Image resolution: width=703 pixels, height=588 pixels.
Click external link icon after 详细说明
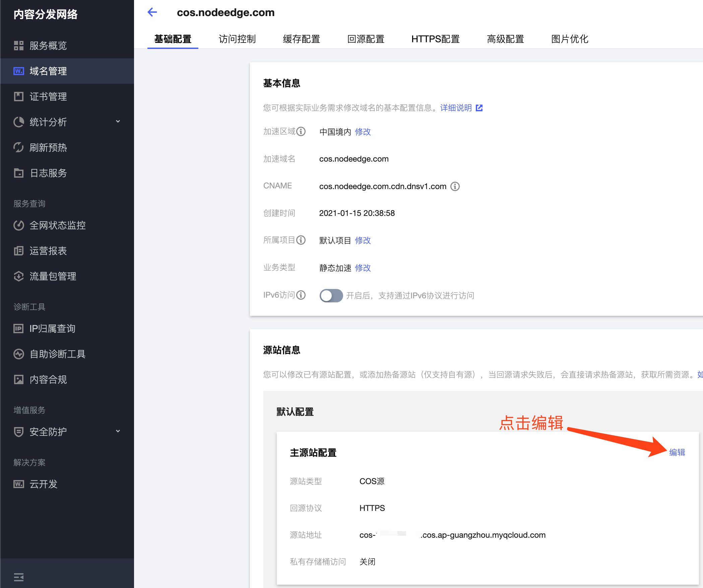click(x=479, y=108)
